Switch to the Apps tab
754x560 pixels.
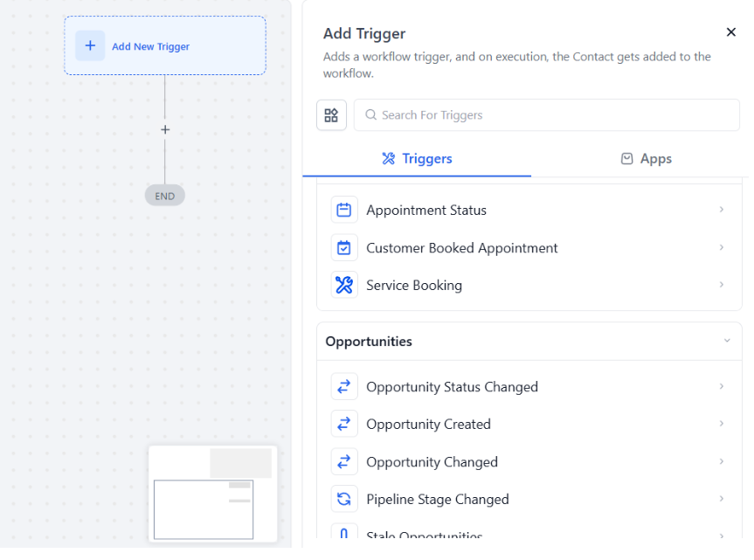pyautogui.click(x=647, y=159)
